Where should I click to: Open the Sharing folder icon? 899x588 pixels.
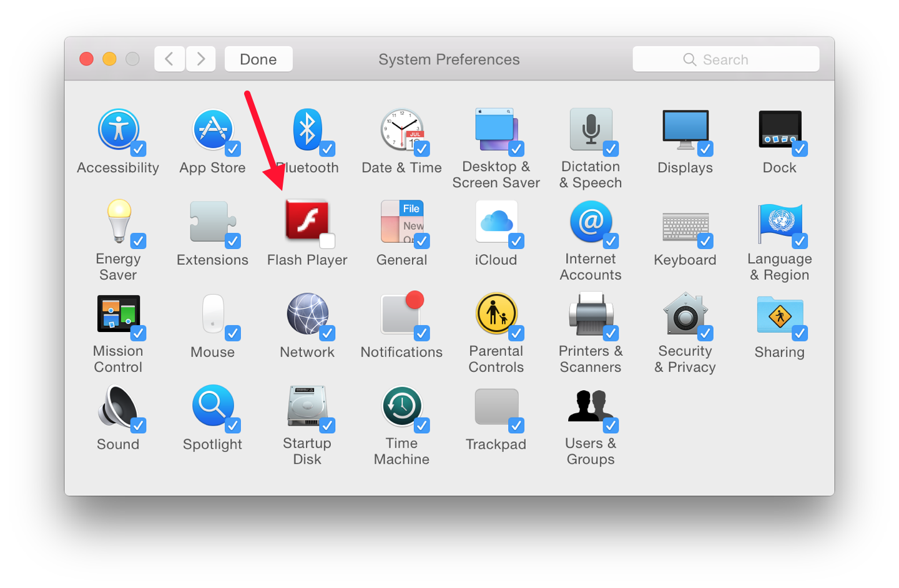[780, 315]
